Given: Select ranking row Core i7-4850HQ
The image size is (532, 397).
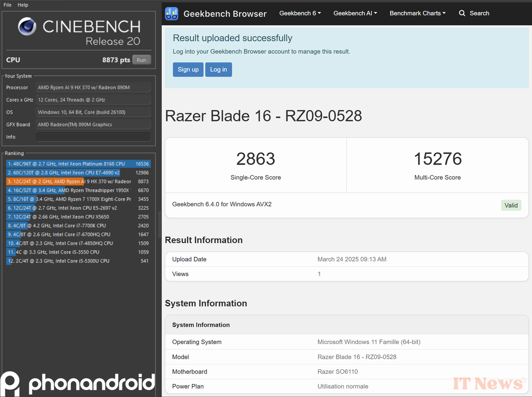Looking at the screenshot, I should pyautogui.click(x=78, y=243).
